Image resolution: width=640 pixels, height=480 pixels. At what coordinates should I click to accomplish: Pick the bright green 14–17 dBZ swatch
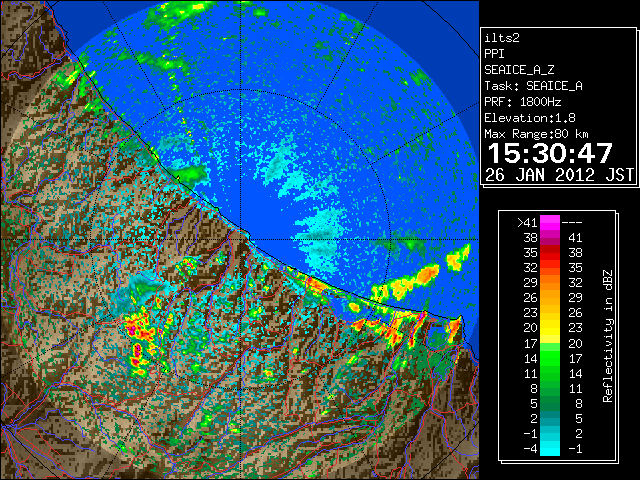(550, 358)
